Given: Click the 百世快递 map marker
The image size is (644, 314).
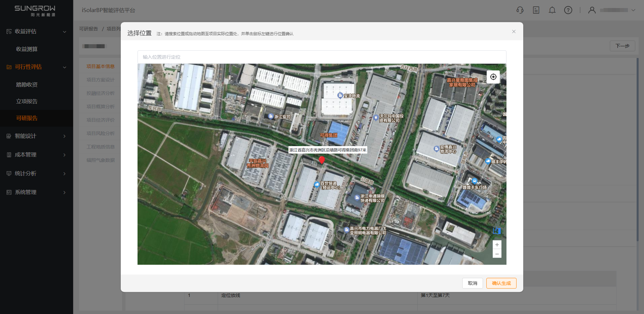Looking at the screenshot, I should pyautogui.click(x=316, y=184).
